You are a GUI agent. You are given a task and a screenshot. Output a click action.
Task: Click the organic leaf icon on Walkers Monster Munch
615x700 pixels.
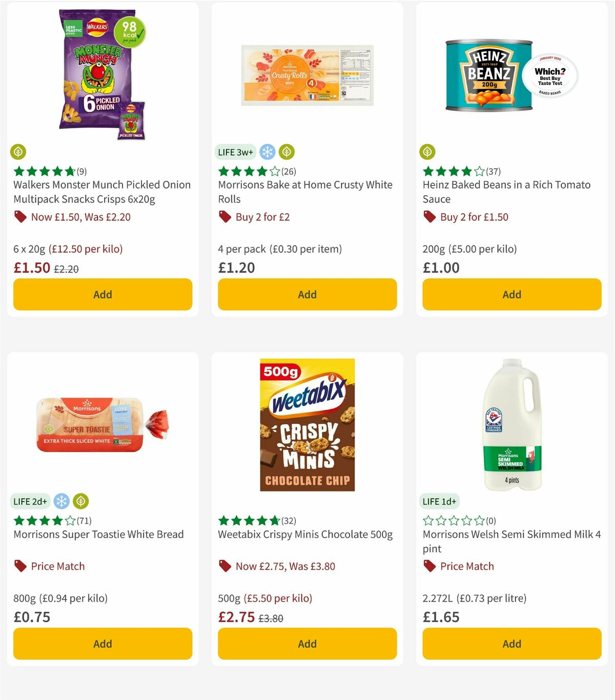click(18, 152)
